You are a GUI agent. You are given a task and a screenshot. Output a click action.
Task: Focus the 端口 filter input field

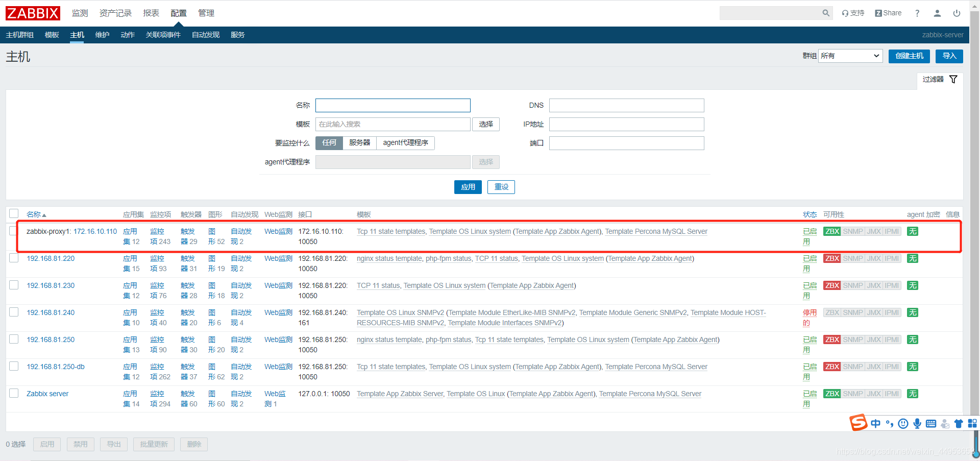pyautogui.click(x=627, y=143)
